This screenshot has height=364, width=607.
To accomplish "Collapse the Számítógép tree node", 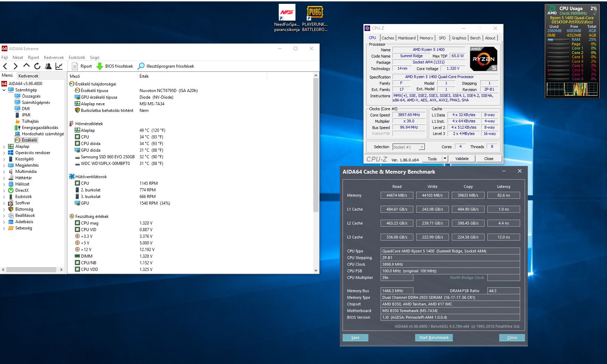I will pos(4,90).
